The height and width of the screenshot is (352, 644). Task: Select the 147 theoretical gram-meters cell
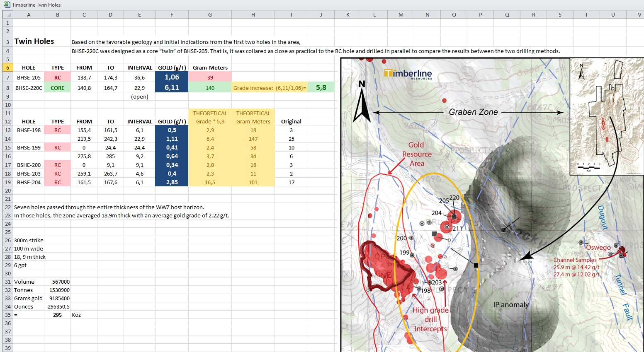(x=253, y=139)
